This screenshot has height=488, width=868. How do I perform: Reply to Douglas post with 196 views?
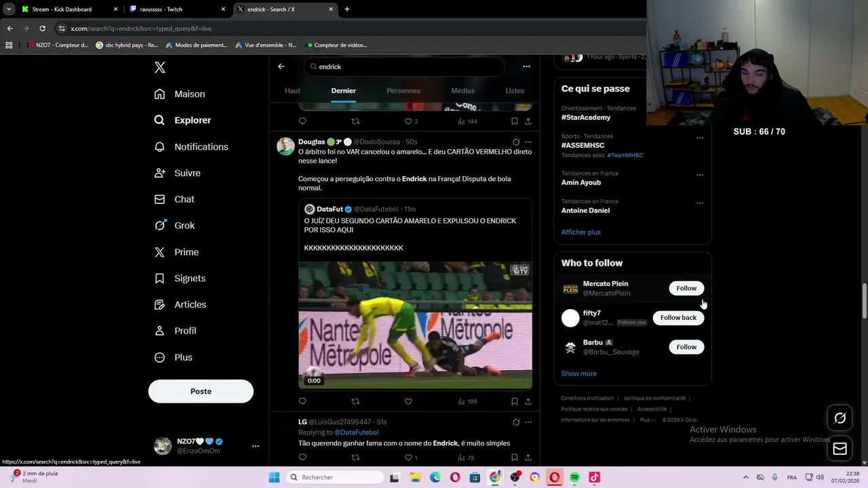pos(302,401)
